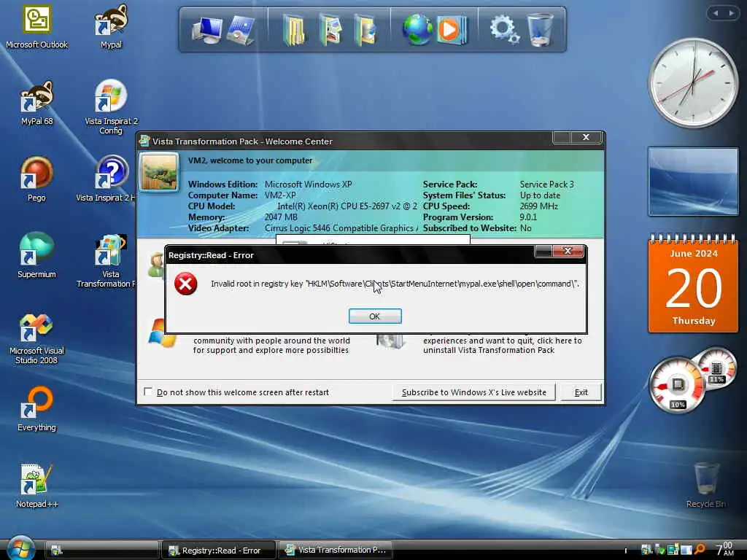Click '2047 MB' memory value
This screenshot has width=747, height=560.
pos(281,217)
